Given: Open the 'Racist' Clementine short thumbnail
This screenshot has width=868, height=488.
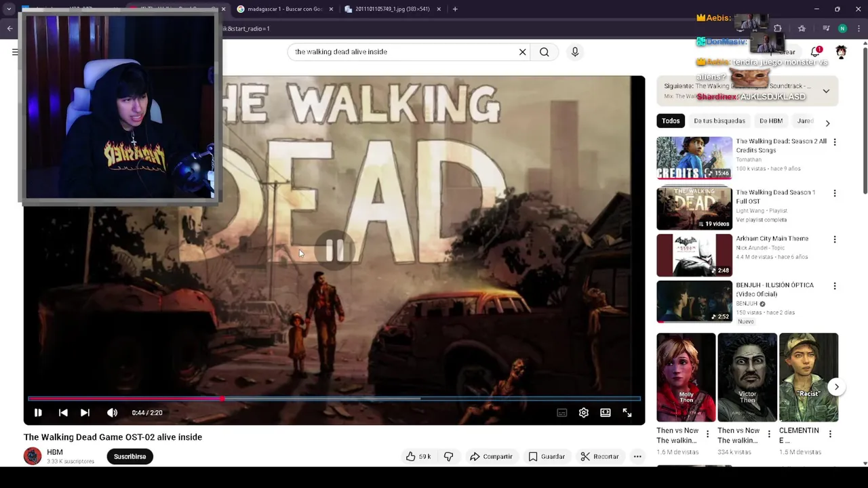Looking at the screenshot, I should click(808, 378).
